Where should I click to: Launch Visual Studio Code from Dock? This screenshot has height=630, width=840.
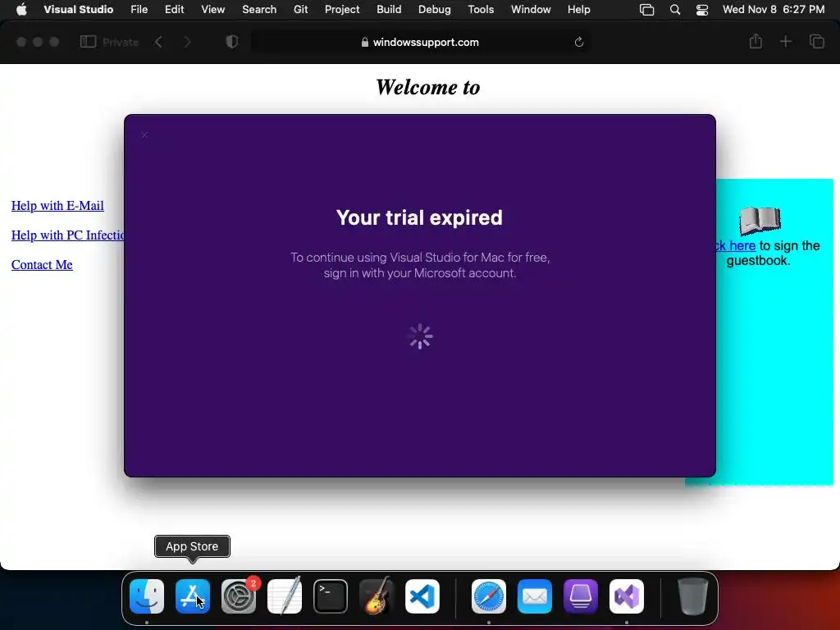(422, 596)
